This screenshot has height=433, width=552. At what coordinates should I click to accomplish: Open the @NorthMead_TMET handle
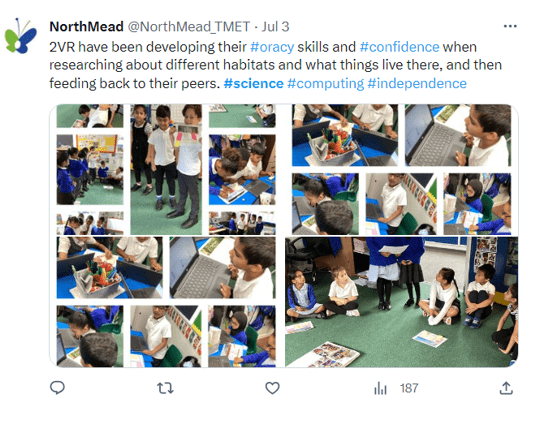(188, 27)
